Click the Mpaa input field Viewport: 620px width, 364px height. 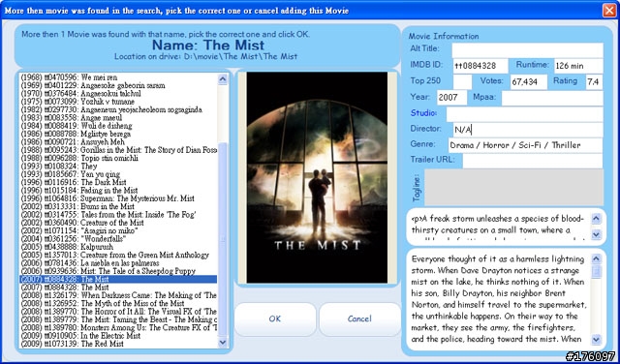click(552, 98)
